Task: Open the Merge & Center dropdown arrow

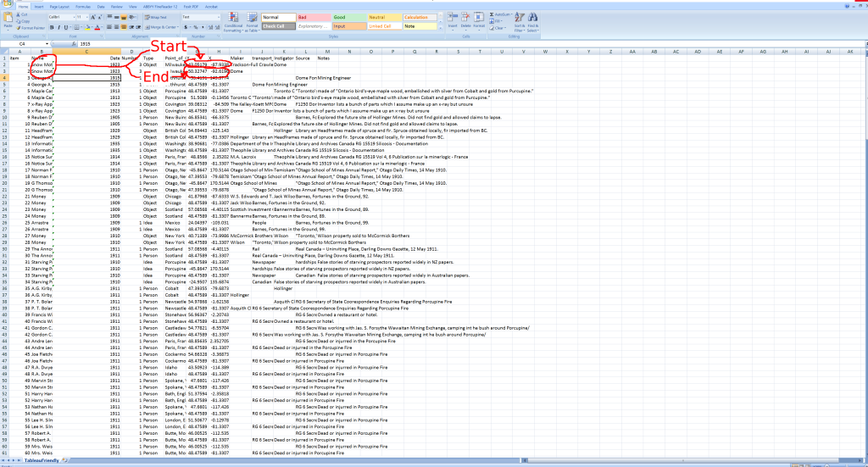Action: (x=178, y=27)
